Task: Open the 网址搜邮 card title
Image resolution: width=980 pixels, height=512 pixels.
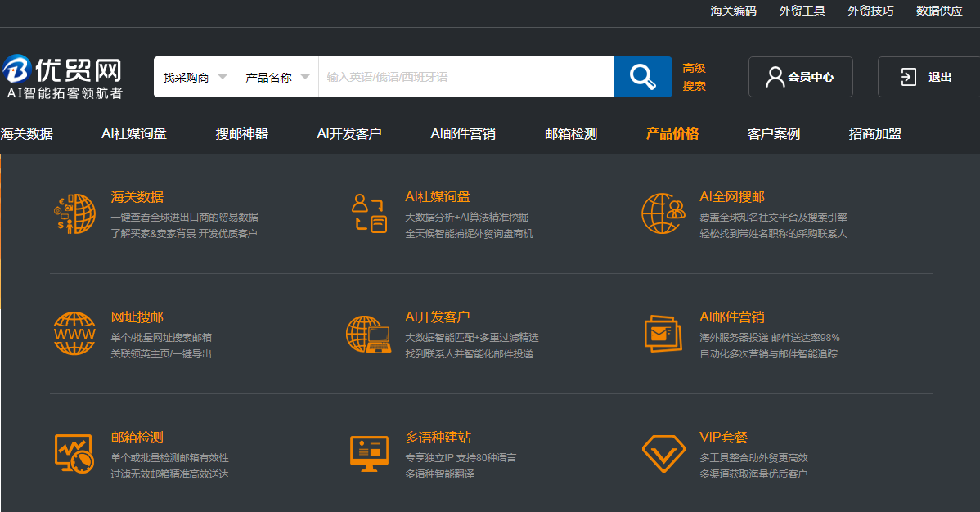Action: click(137, 317)
